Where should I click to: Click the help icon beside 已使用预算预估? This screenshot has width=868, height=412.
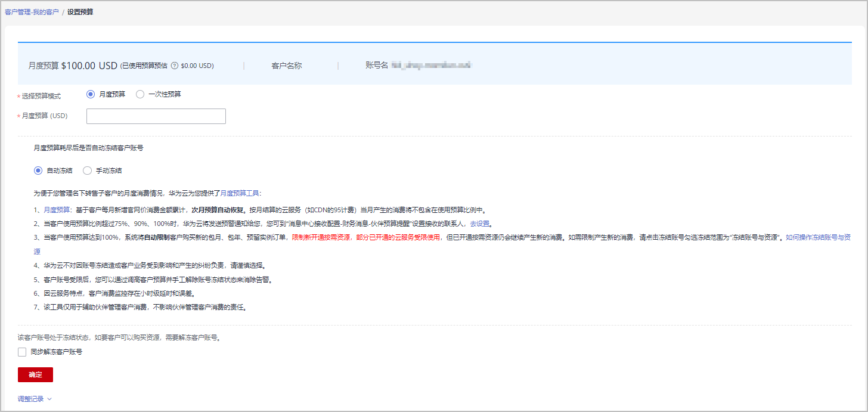(175, 66)
